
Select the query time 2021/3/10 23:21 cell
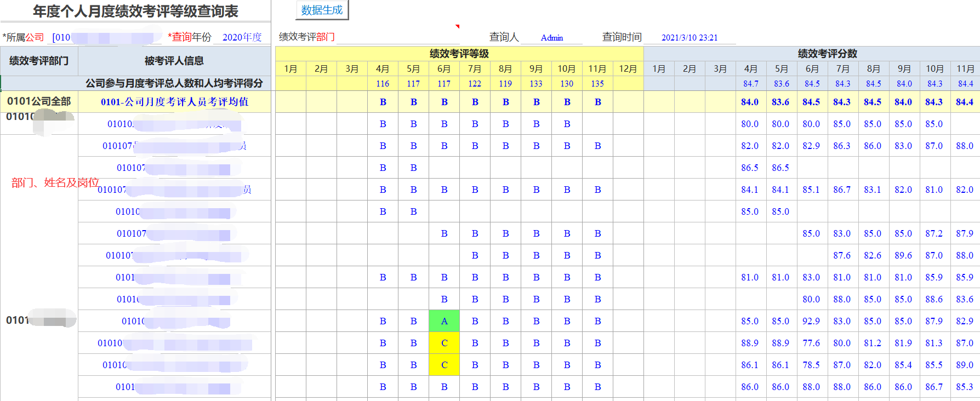[x=689, y=38]
